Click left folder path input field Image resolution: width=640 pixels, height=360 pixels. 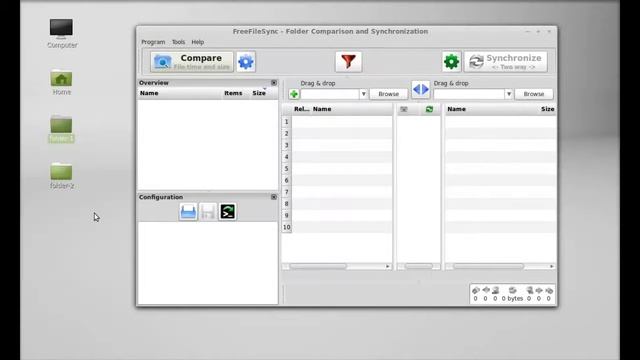click(x=330, y=94)
